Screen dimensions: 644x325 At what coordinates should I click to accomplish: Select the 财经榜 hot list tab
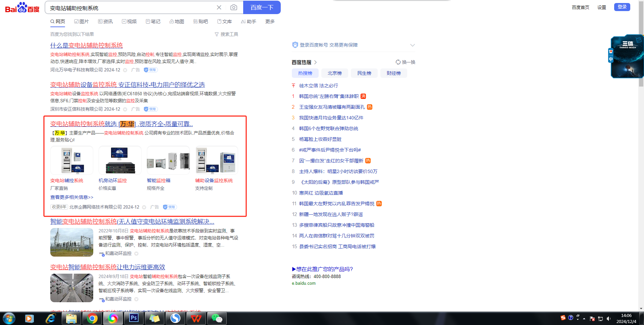393,73
